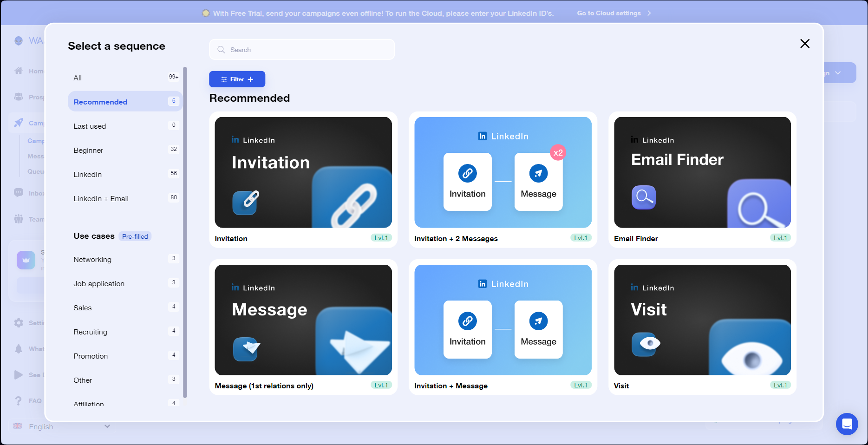Click the small chain-link icon on Invitation card
This screenshot has height=445, width=868.
245,203
